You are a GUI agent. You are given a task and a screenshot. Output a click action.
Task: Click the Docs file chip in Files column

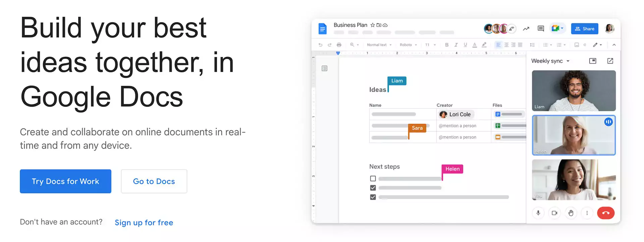(x=509, y=114)
